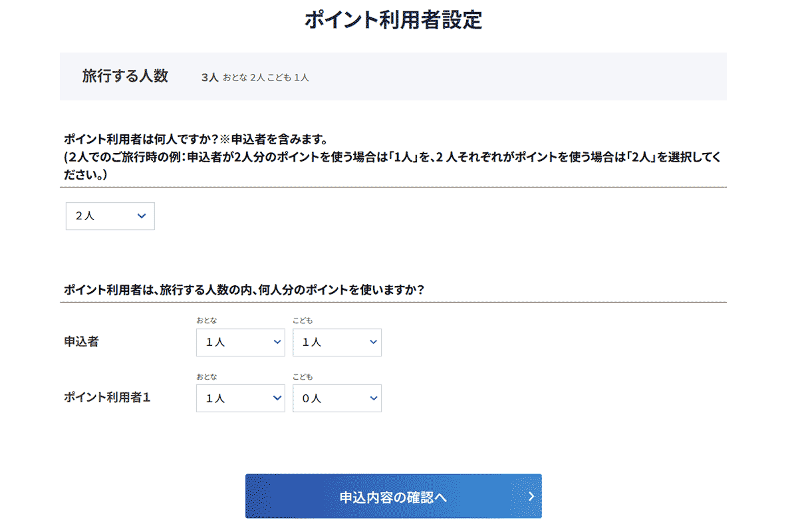Click the 申込者 row label

[81, 342]
